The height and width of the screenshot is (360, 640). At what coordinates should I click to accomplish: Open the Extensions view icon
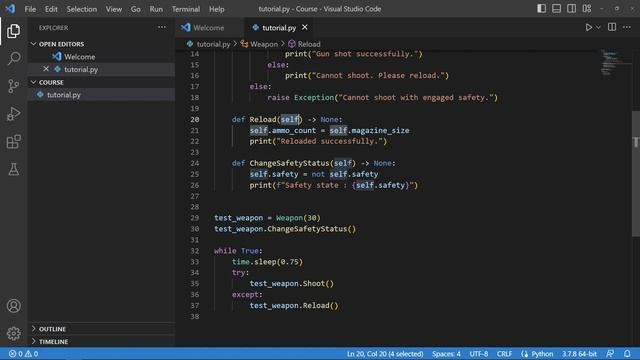pos(13,142)
